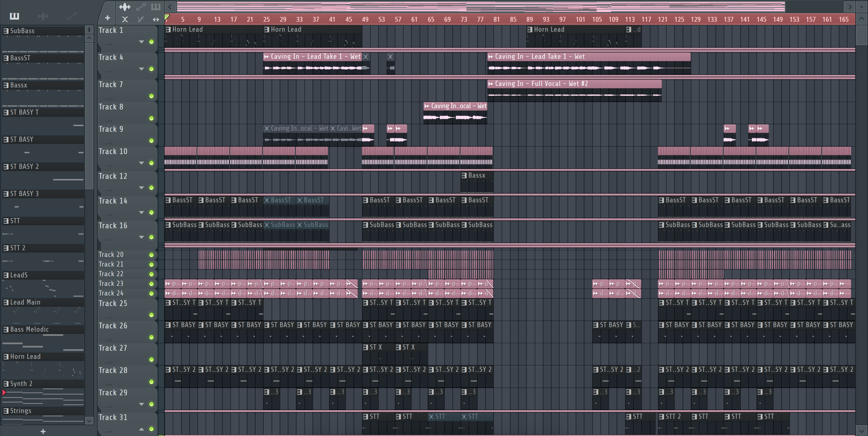Image resolution: width=868 pixels, height=436 pixels.
Task: Select Track 25 header label
Action: [113, 303]
